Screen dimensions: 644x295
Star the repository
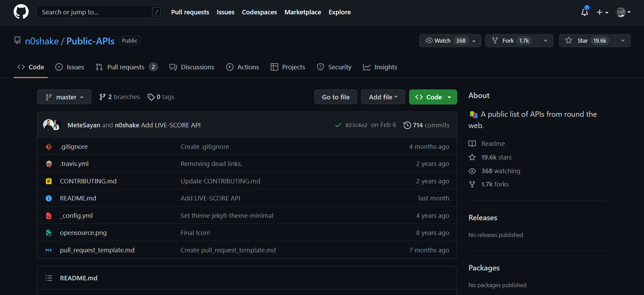(587, 41)
